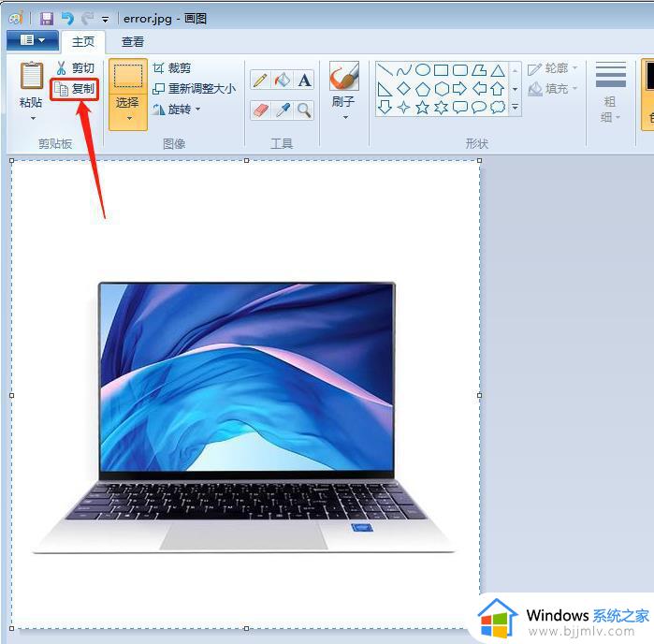Click the greyed Redo arrow icon

(x=87, y=19)
